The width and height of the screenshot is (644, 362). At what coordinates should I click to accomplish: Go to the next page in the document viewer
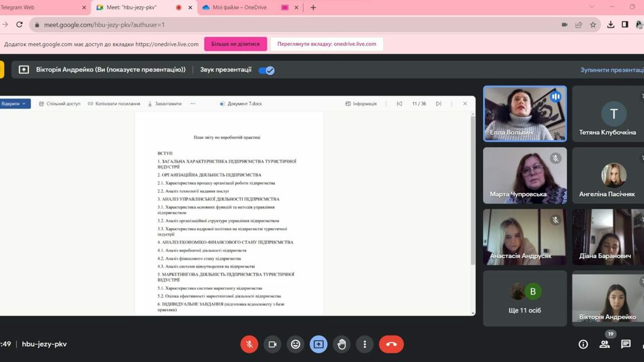[438, 104]
